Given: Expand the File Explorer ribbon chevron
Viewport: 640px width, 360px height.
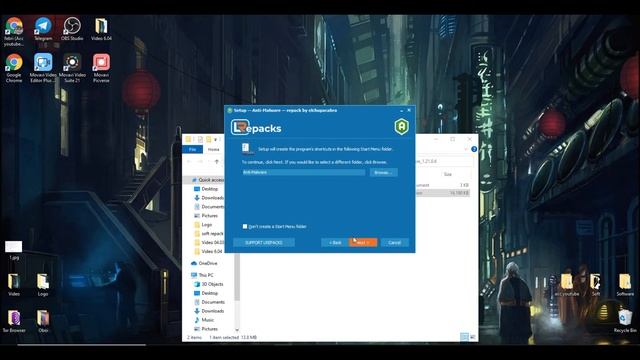Looking at the screenshot, I should pyautogui.click(x=466, y=149).
